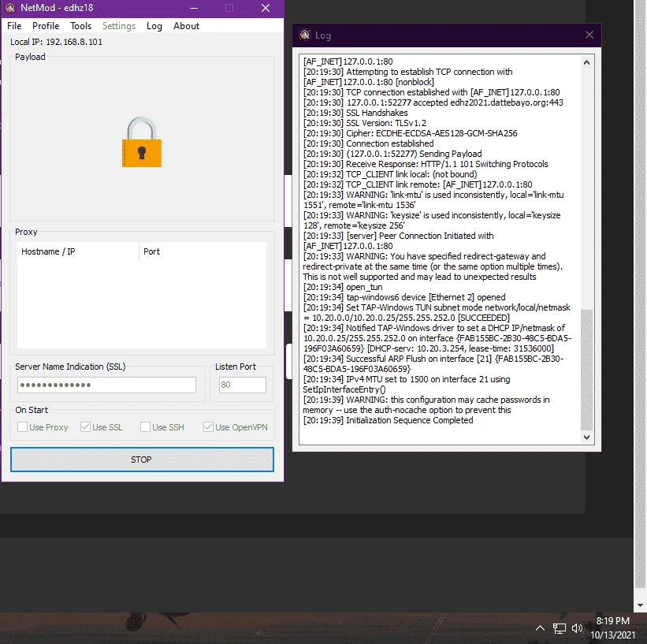Click log line 'SSL Handshakes'

coord(355,113)
